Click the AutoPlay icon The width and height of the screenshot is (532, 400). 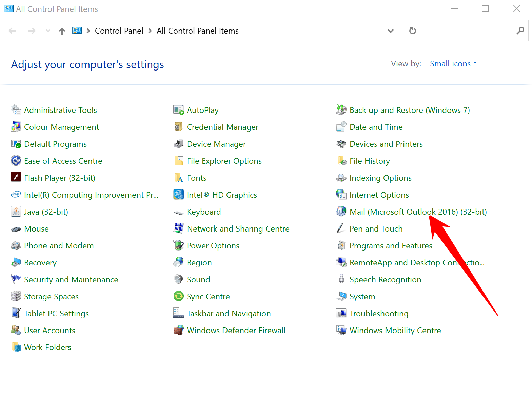(x=179, y=110)
